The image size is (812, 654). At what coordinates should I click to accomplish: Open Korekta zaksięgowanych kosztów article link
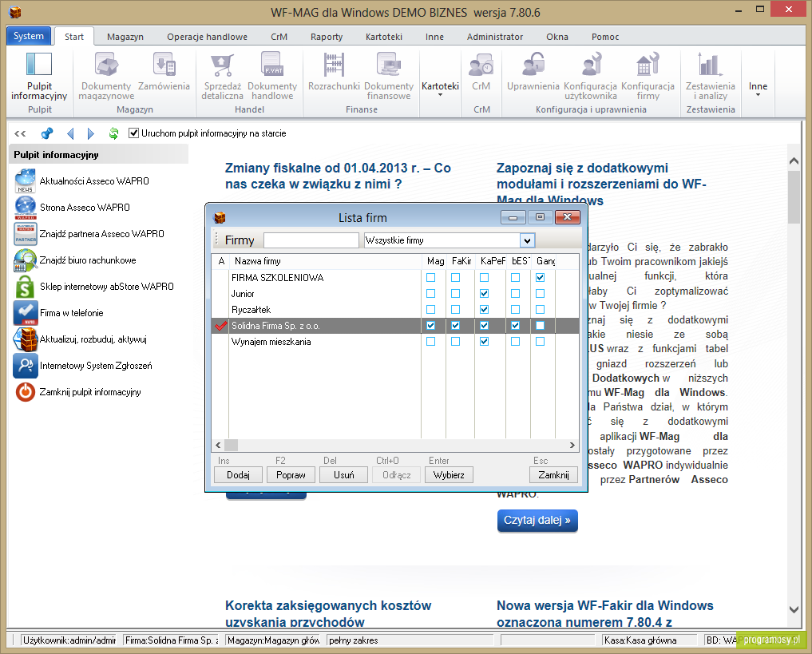click(328, 613)
